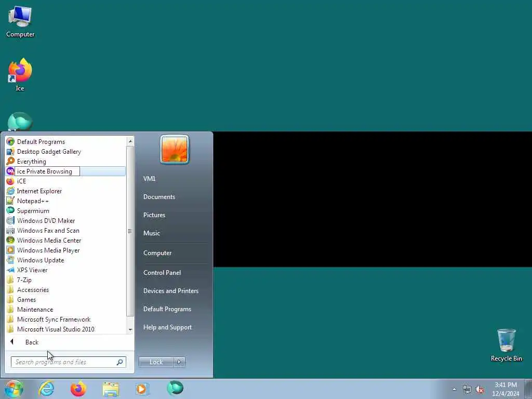This screenshot has width=532, height=399.
Task: Open the Computer desktop icon
Action: click(x=20, y=22)
